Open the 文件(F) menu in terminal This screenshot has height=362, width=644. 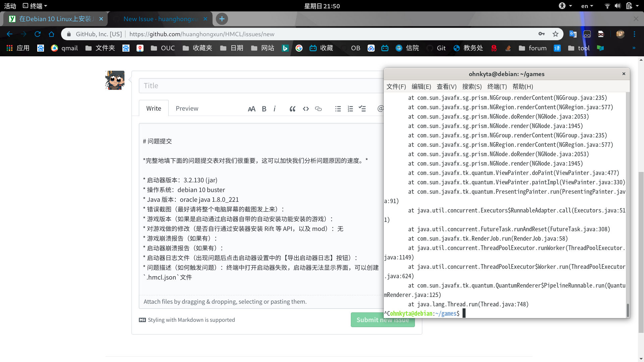[396, 86]
